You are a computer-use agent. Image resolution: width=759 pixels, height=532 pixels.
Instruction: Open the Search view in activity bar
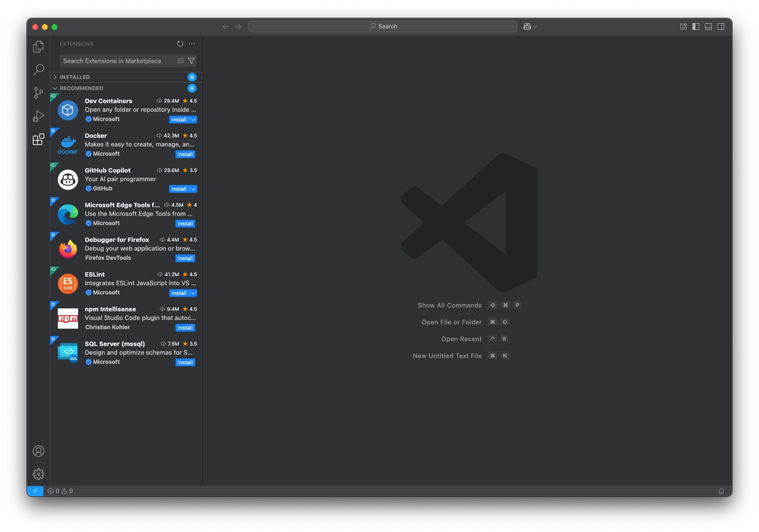click(x=39, y=70)
